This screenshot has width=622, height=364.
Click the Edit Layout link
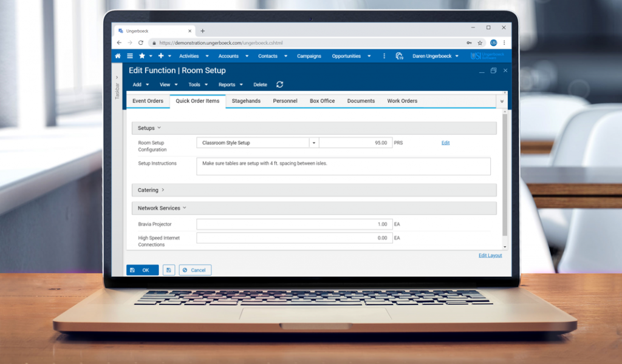[490, 255]
